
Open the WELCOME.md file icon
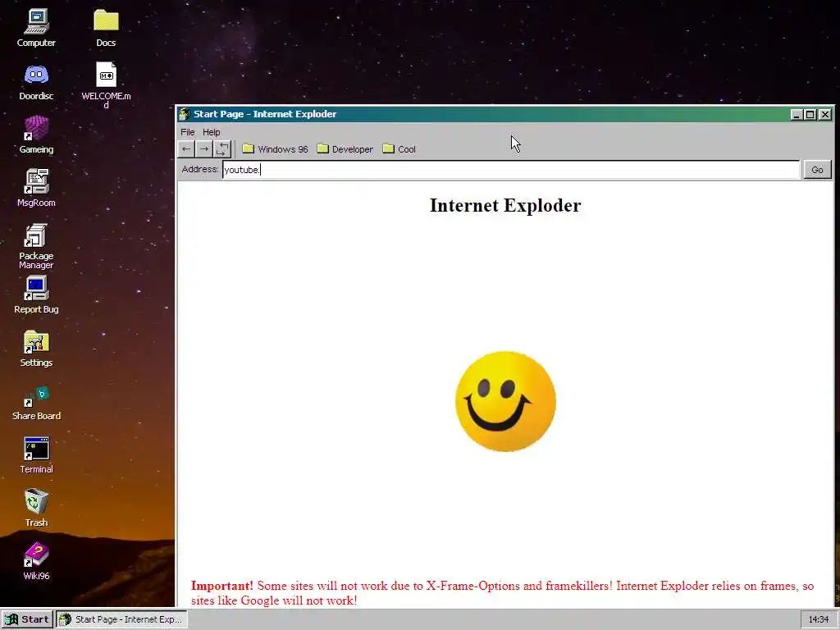106,84
